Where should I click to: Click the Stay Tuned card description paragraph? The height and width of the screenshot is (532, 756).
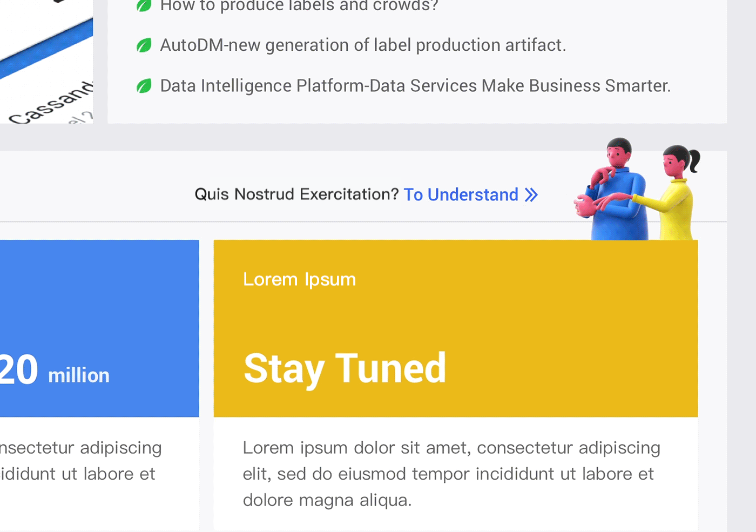click(x=451, y=474)
